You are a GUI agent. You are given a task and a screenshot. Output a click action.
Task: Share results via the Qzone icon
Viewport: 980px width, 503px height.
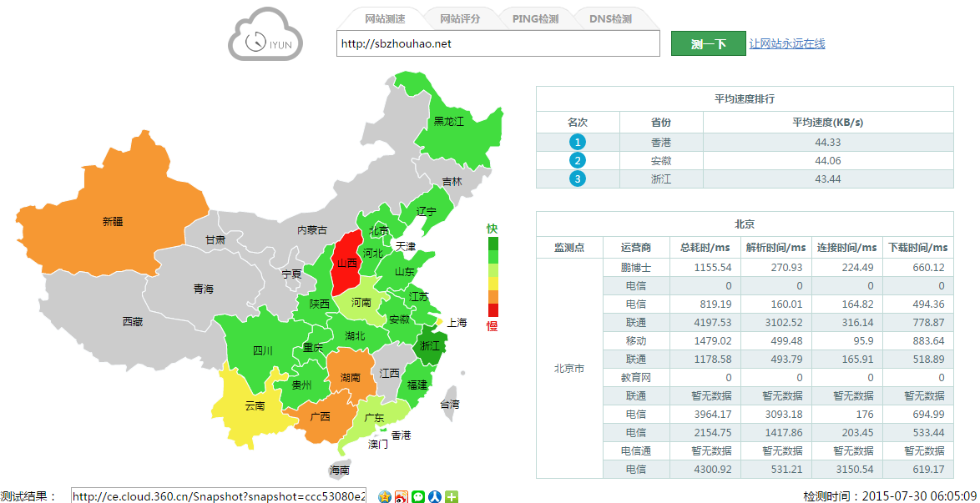pos(384,496)
